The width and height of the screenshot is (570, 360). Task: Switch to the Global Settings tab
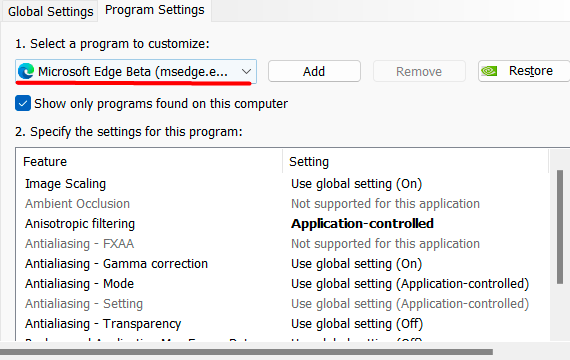click(x=51, y=12)
